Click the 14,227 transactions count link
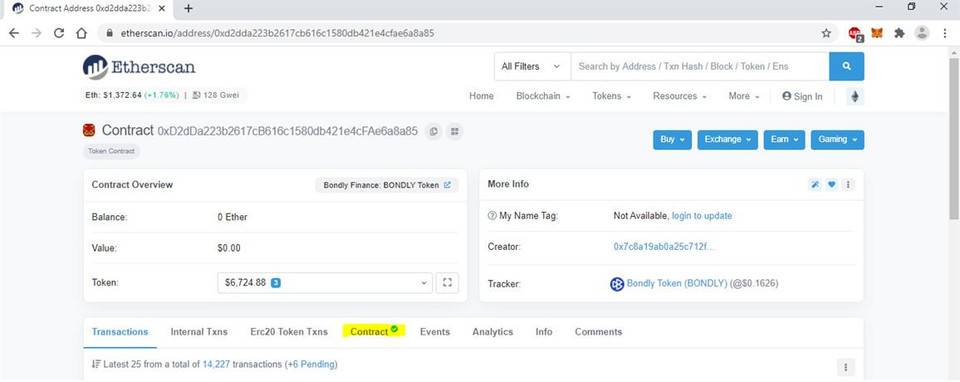Image resolution: width=960 pixels, height=382 pixels. [x=216, y=364]
